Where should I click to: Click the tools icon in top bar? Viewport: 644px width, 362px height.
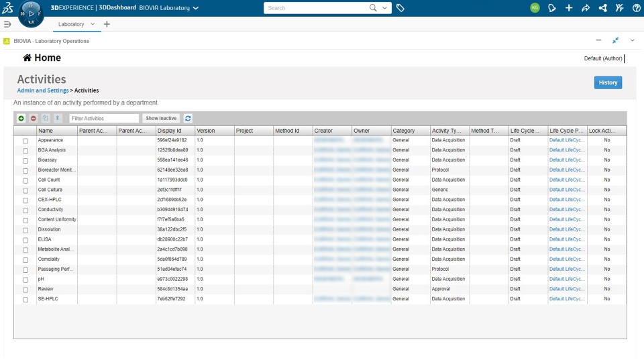pyautogui.click(x=620, y=8)
